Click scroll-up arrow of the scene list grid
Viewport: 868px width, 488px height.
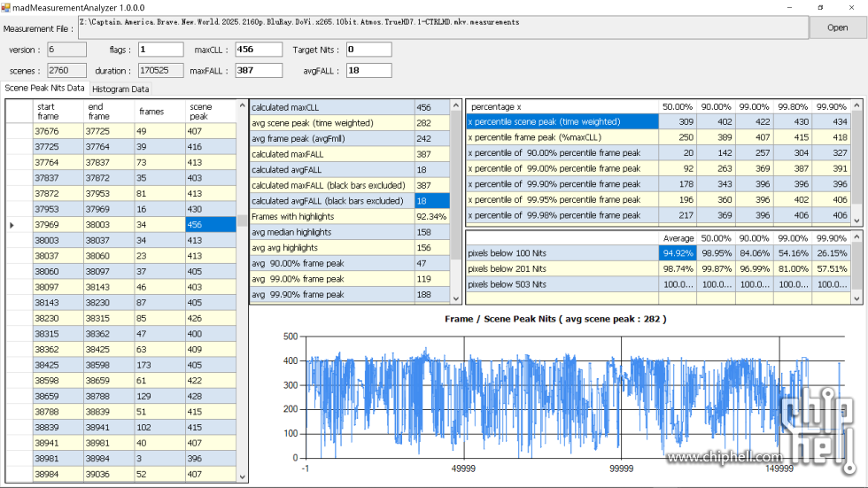point(243,105)
